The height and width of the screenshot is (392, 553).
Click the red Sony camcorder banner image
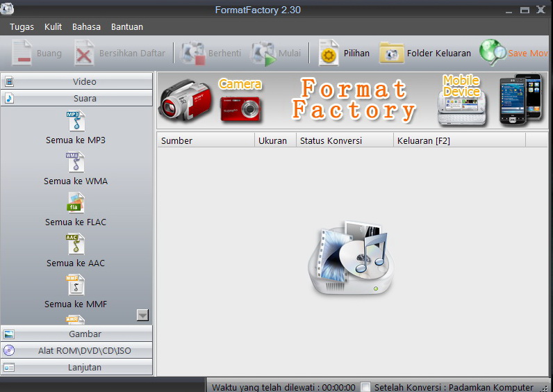185,100
